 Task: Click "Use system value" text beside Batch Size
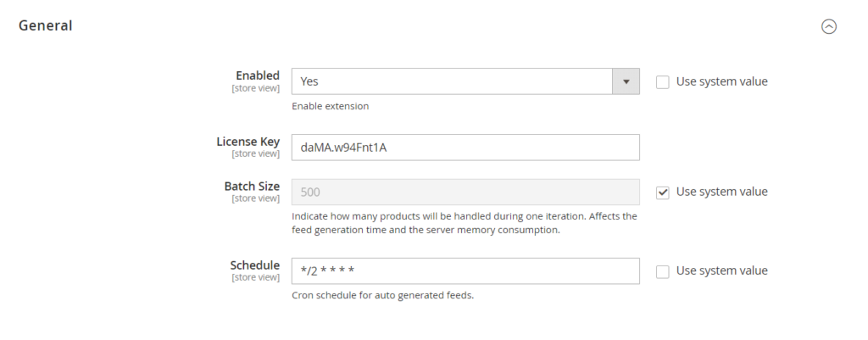(x=721, y=192)
